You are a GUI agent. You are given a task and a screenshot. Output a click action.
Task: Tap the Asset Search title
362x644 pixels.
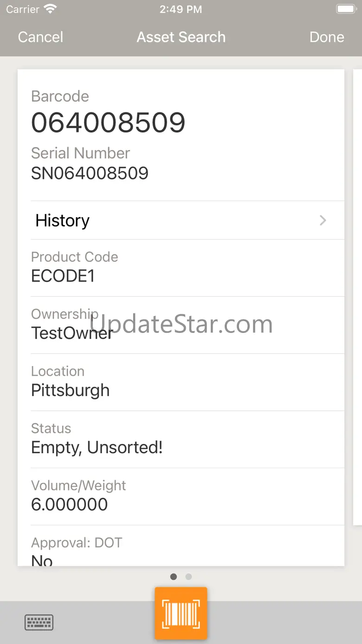point(181,37)
